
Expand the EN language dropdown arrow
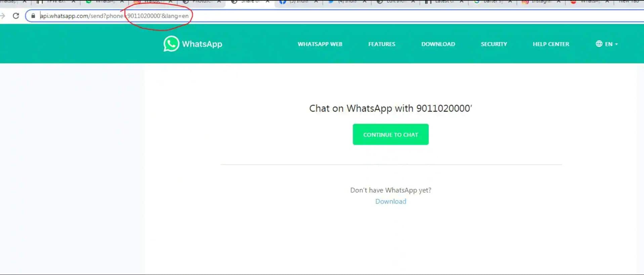(x=616, y=44)
